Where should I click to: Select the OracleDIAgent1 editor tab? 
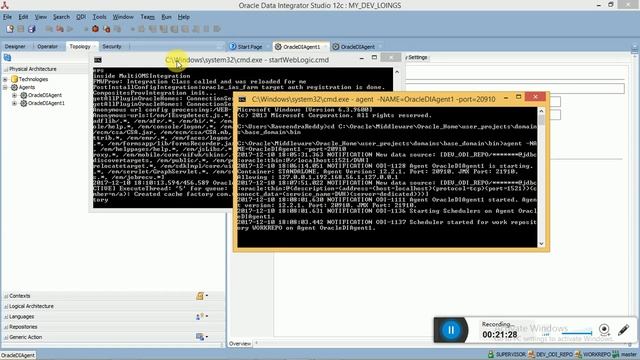(x=302, y=47)
